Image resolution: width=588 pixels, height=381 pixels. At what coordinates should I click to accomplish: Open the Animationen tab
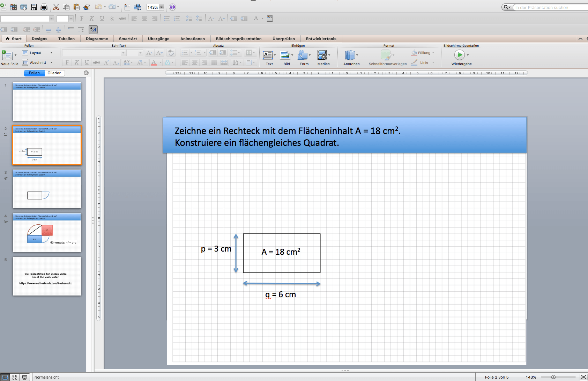tap(192, 39)
